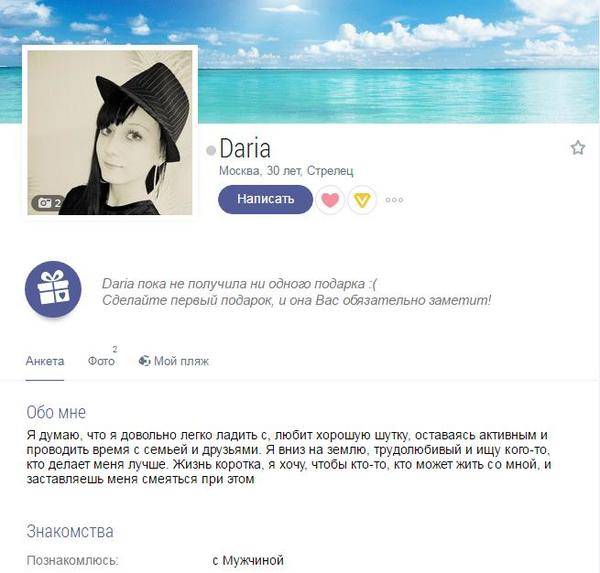The image size is (600, 573).
Task: Click the beach ball icon near Мой пляж
Action: coord(144,361)
